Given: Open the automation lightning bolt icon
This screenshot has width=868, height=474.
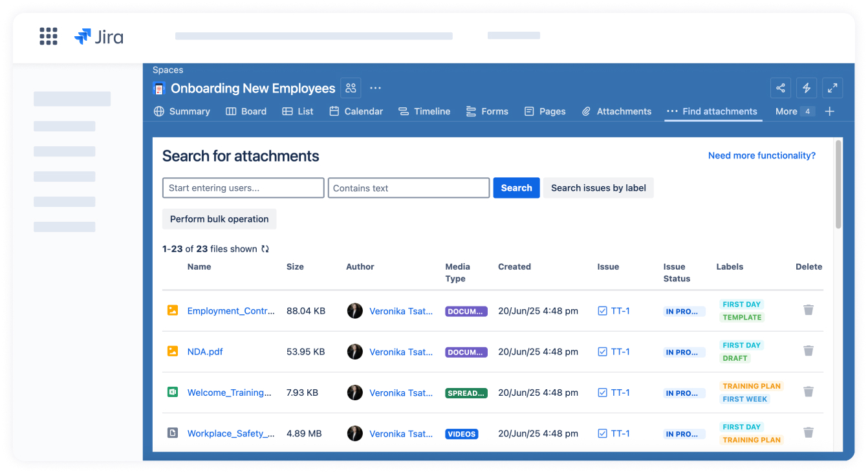Looking at the screenshot, I should pos(806,88).
